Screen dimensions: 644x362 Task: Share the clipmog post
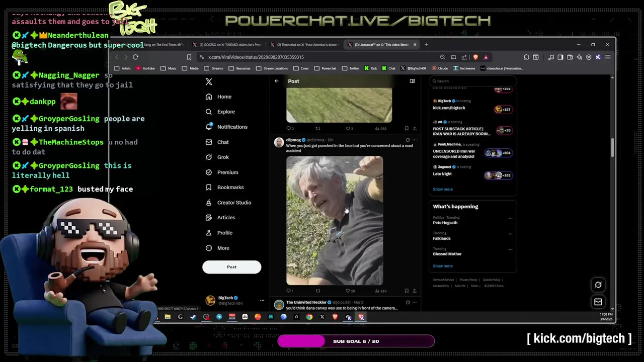(x=415, y=291)
